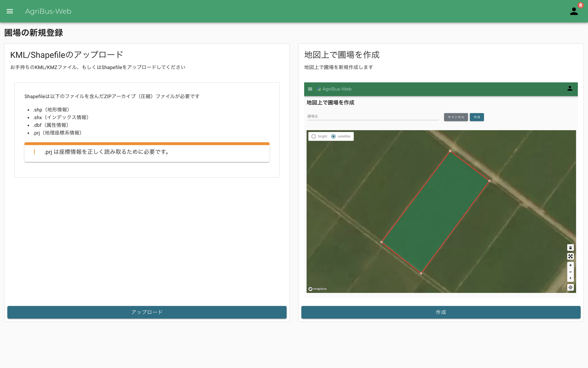Reset bearing with the compass control

(x=570, y=278)
